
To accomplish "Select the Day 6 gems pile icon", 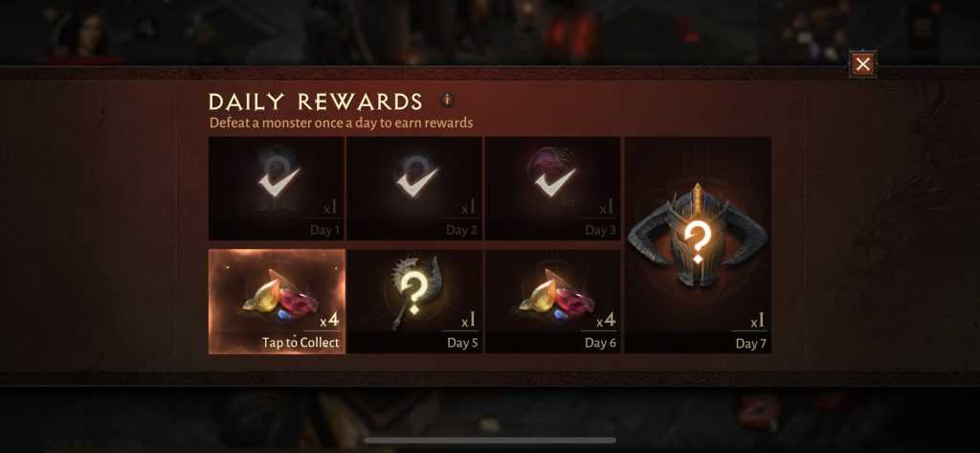I will coord(555,294).
